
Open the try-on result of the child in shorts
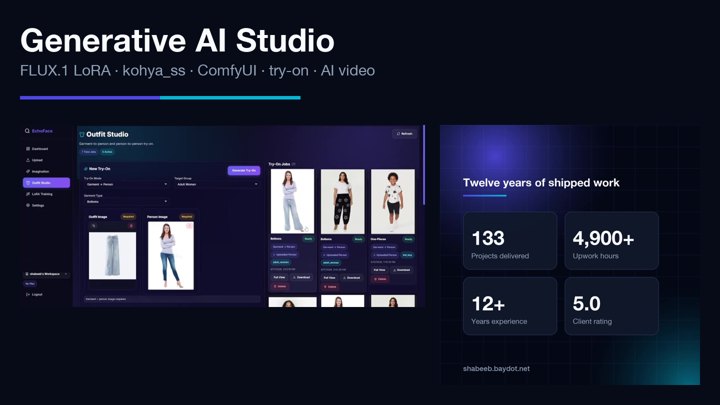pyautogui.click(x=393, y=201)
